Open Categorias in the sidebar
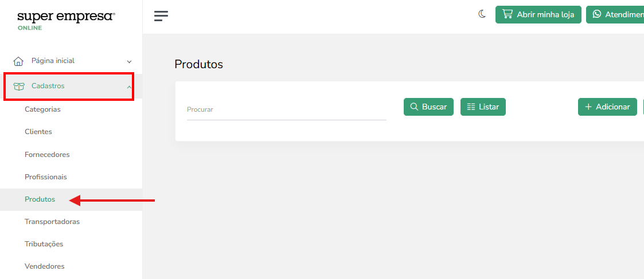 pos(42,109)
